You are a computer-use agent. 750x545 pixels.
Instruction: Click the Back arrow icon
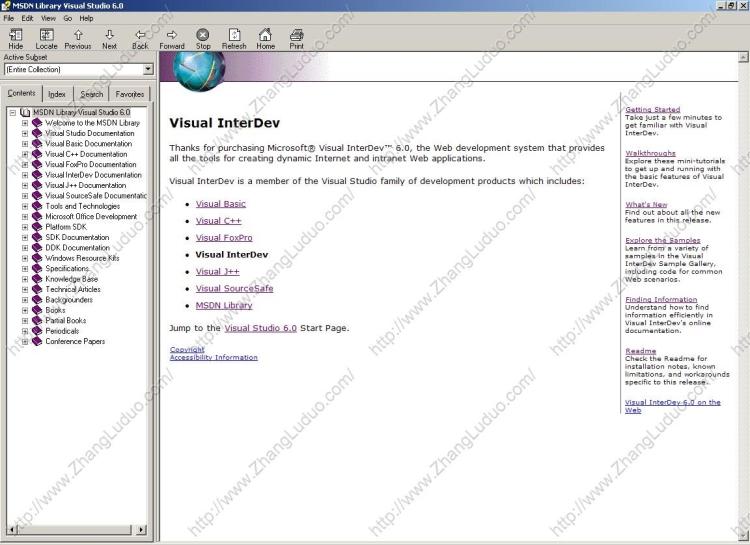coord(140,34)
